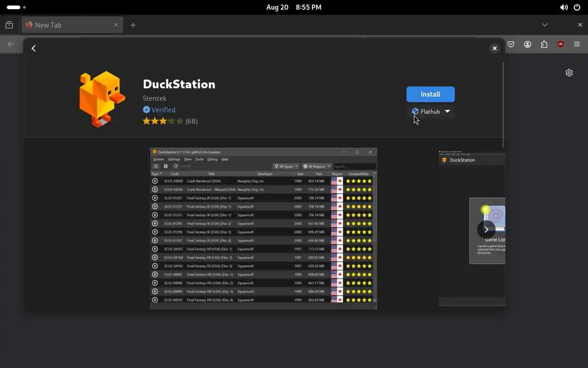Click the Verified developer badge
The width and height of the screenshot is (588, 368).
coord(159,109)
